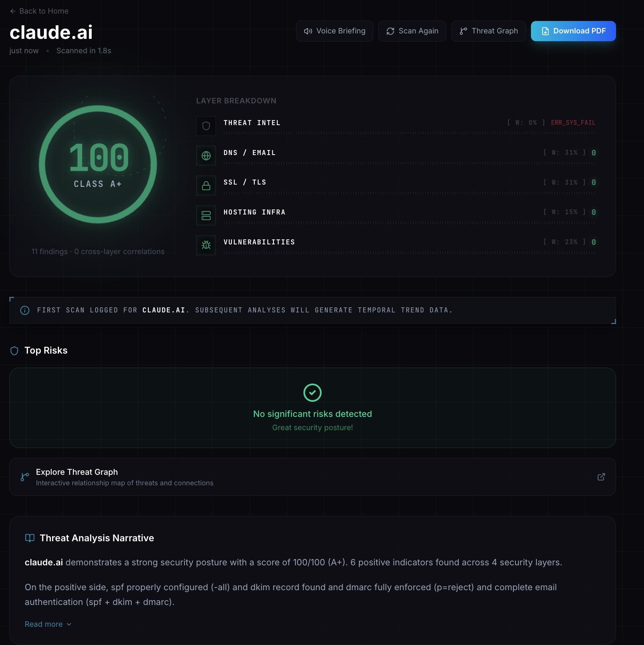Select the SSL / TLS layer label
644x645 pixels.
tap(245, 182)
